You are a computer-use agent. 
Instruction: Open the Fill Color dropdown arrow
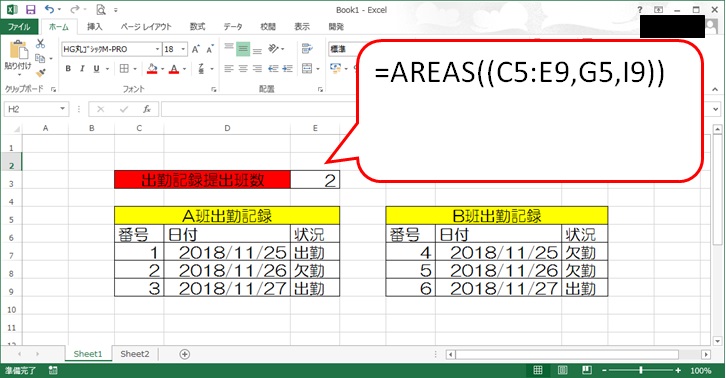point(163,69)
